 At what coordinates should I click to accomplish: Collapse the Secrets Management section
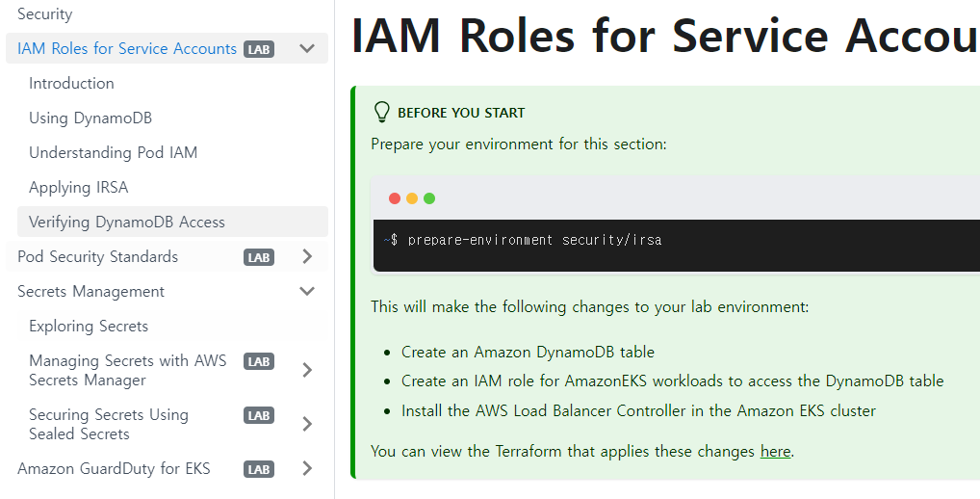coord(307,291)
